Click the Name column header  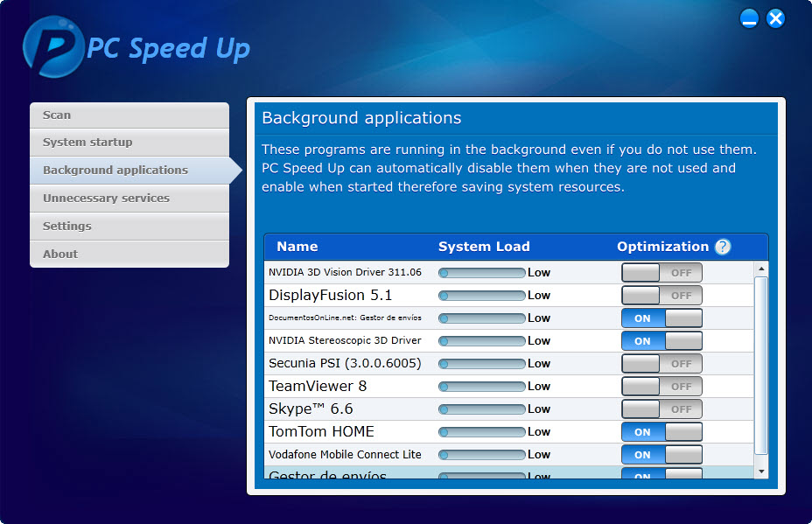(297, 247)
